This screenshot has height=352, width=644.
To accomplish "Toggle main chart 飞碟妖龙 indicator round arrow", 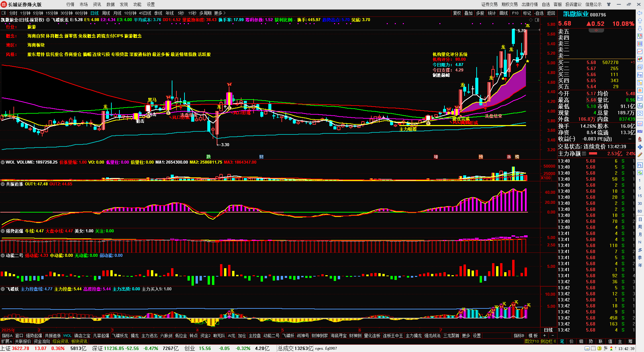I will 48,20.
